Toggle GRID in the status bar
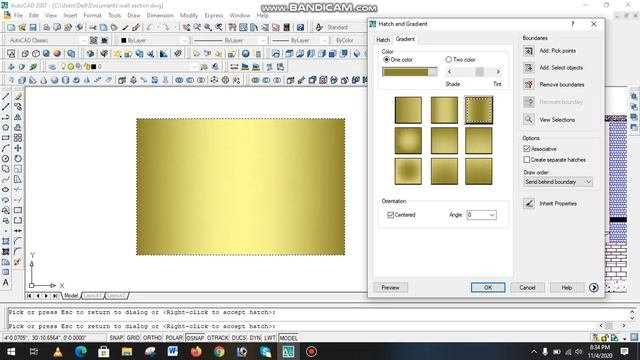 coord(133,338)
